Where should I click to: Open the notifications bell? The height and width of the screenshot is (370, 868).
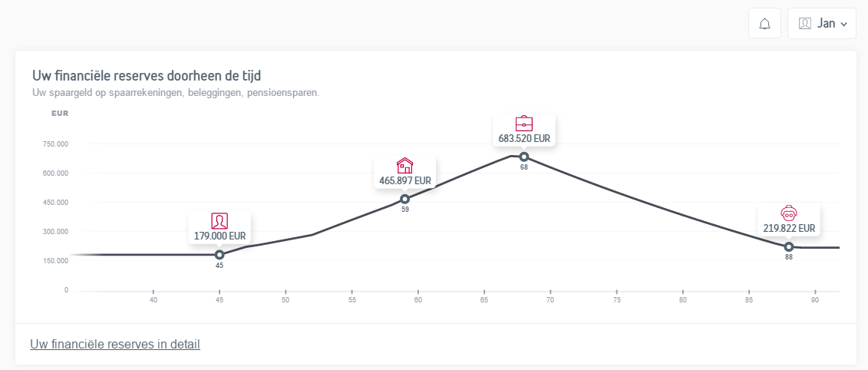764,24
